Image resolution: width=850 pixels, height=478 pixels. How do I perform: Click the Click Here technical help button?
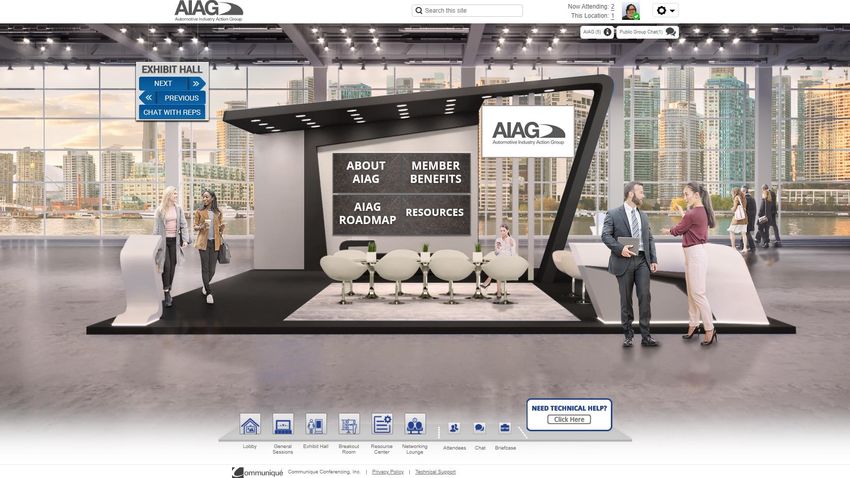tap(569, 419)
